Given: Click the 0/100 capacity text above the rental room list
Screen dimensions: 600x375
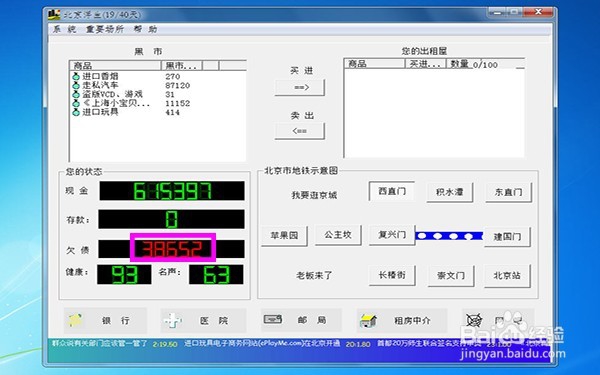Looking at the screenshot, I should pyautogui.click(x=485, y=65).
